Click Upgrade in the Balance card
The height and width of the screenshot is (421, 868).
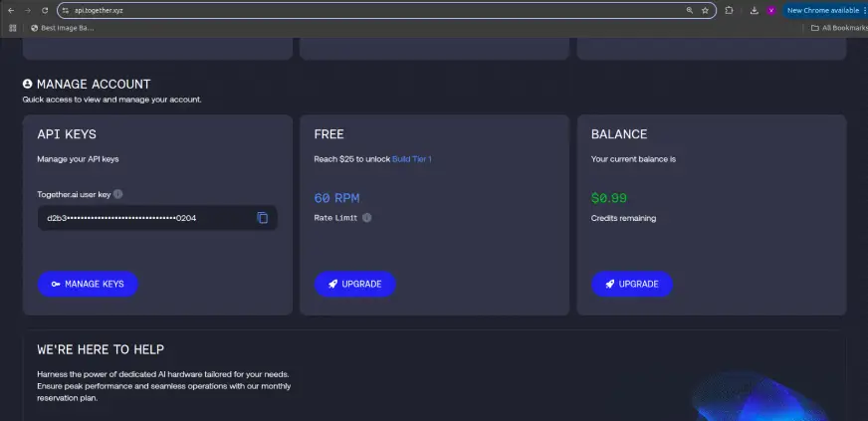pyautogui.click(x=632, y=284)
